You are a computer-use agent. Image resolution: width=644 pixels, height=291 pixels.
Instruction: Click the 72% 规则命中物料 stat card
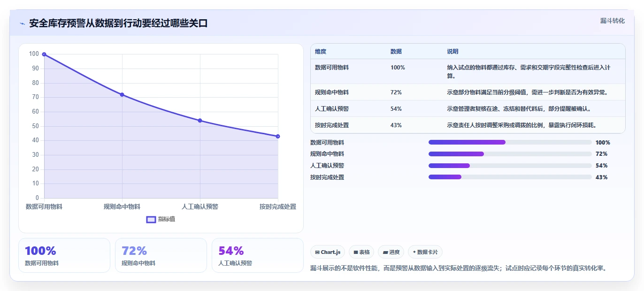161,255
